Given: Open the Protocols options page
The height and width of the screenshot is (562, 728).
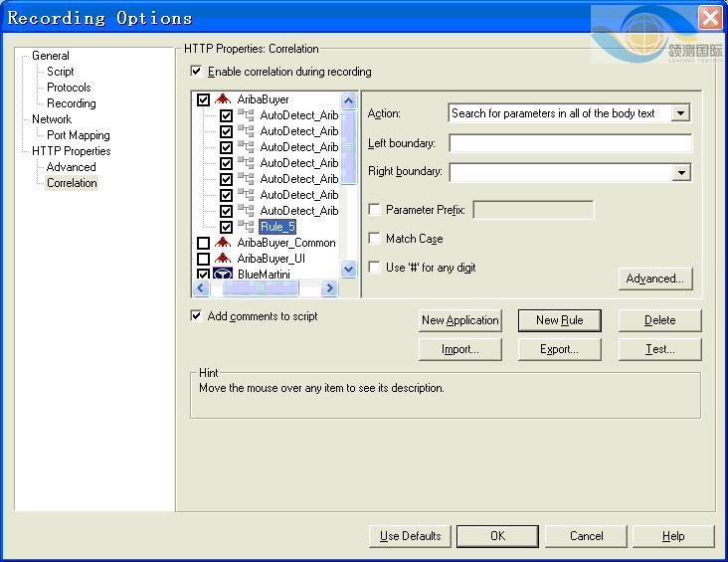Looking at the screenshot, I should 69,88.
